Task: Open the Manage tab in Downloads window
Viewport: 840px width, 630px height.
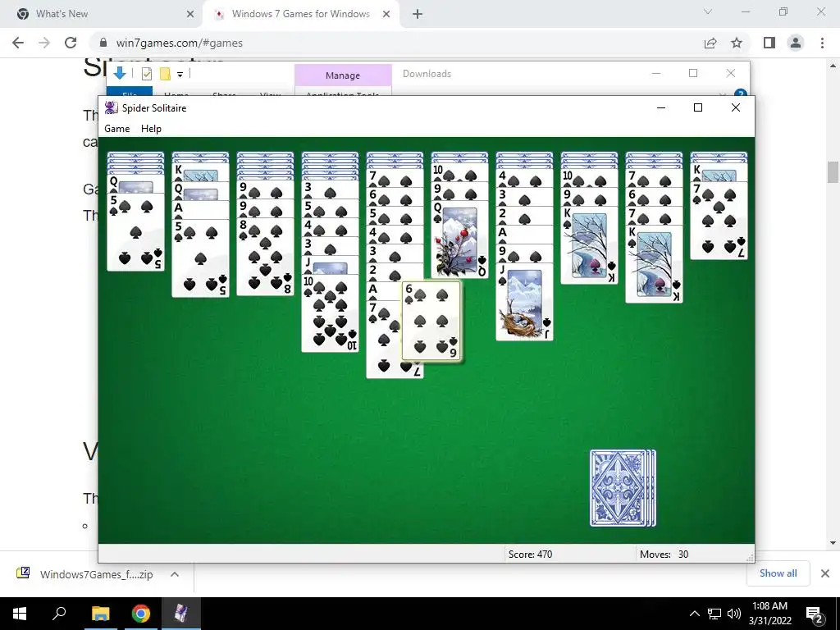Action: (x=343, y=75)
